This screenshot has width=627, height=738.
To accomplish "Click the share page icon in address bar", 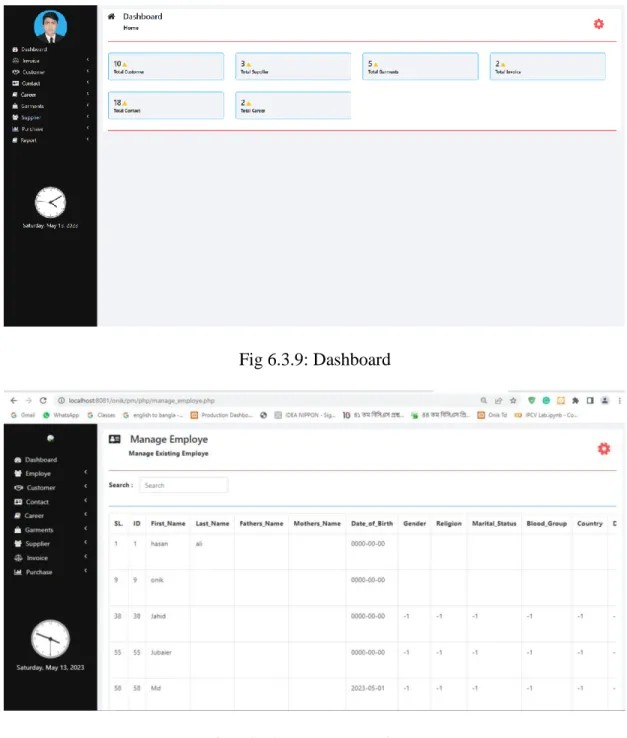I will [x=498, y=401].
